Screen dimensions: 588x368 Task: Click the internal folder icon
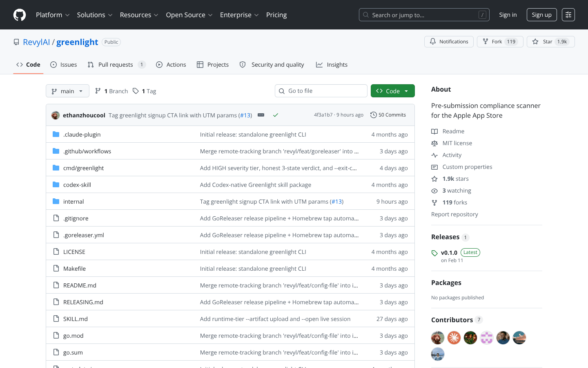(x=56, y=201)
